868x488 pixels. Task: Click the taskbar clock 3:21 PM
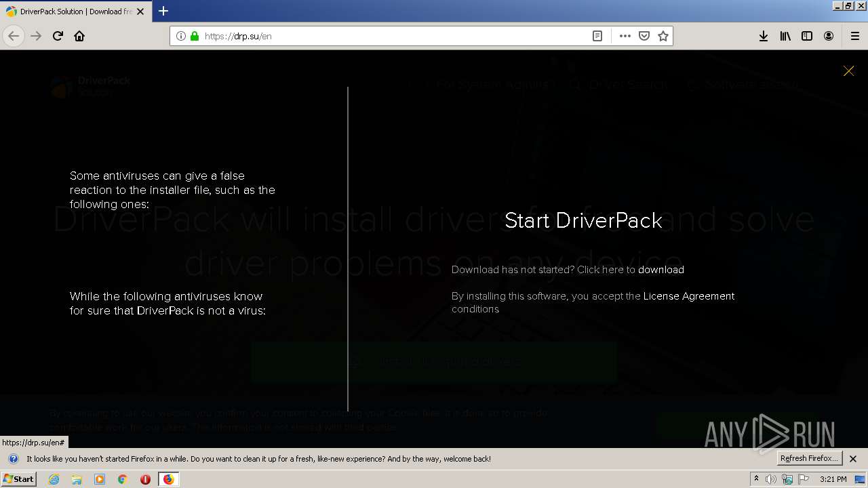(x=833, y=479)
